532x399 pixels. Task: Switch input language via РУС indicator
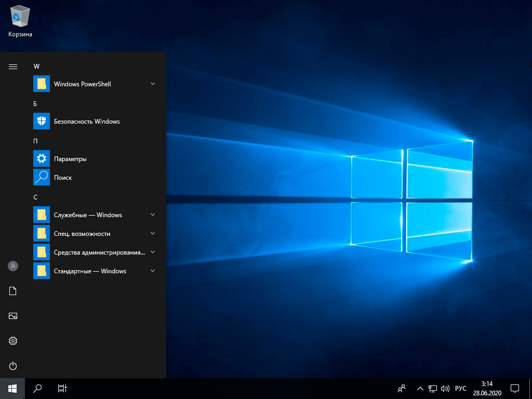coord(460,388)
